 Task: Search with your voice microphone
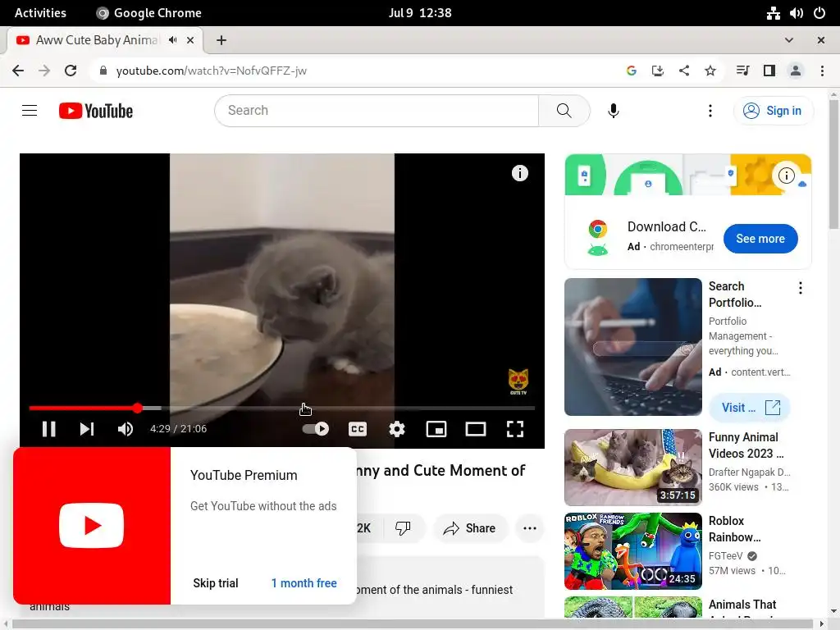(614, 111)
